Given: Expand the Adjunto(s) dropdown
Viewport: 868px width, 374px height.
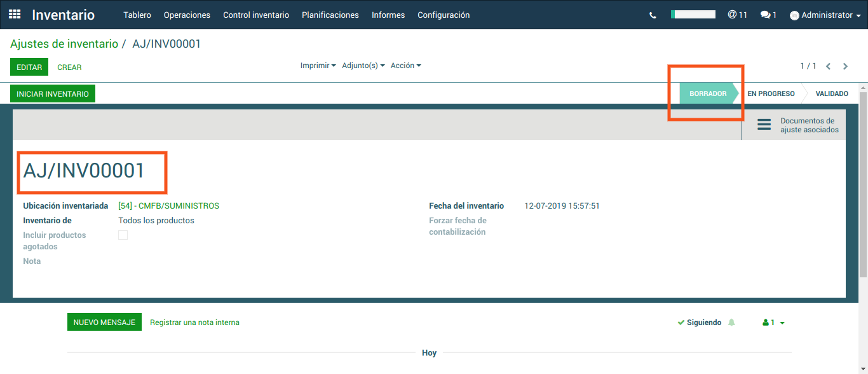Looking at the screenshot, I should coord(363,66).
